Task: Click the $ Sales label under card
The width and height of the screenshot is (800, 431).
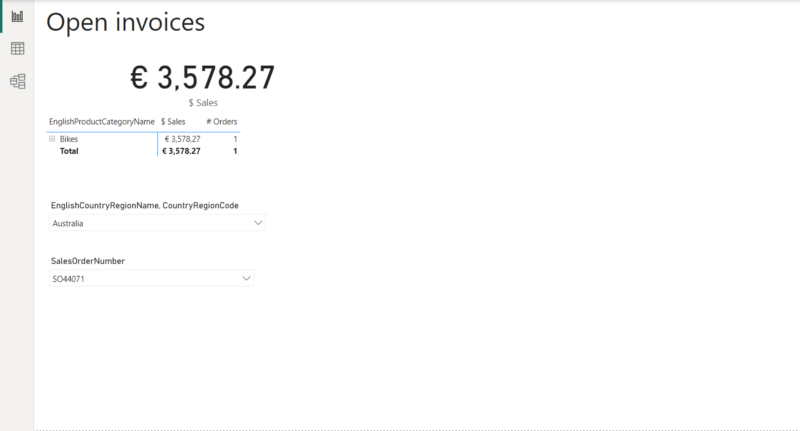Action: [x=203, y=102]
